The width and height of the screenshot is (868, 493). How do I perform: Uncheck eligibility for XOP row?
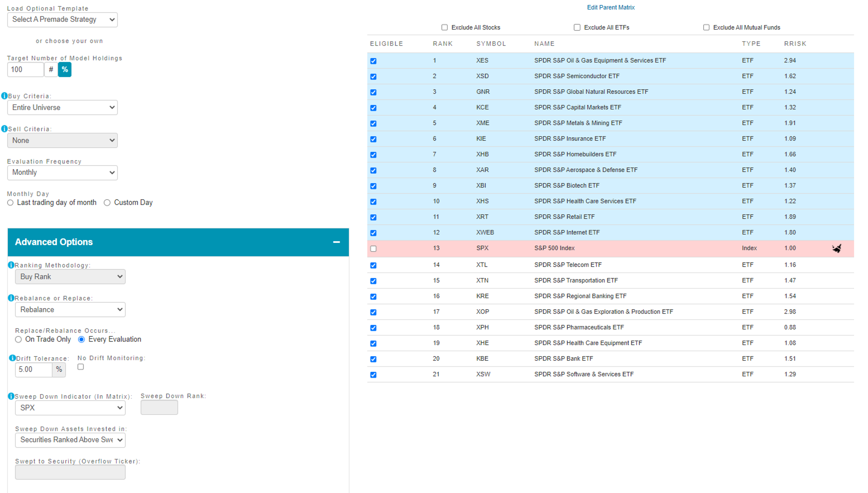[x=373, y=312]
